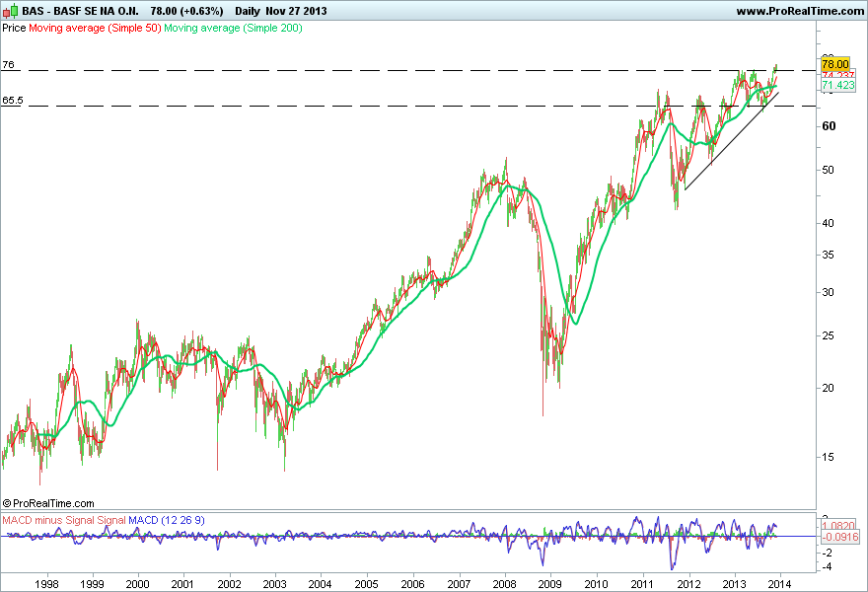Select Moving average (Simple 50) legend

[95, 28]
